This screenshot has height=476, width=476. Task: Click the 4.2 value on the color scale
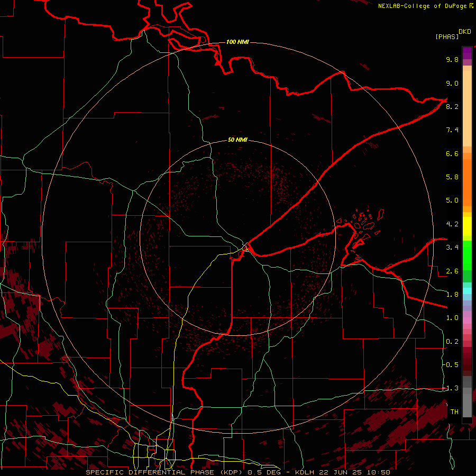coord(452,224)
